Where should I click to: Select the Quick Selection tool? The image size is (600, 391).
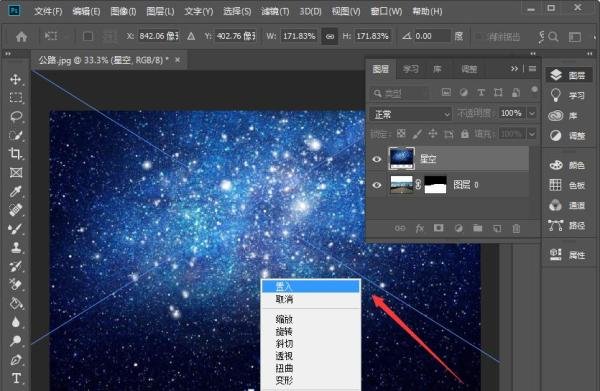pos(16,135)
